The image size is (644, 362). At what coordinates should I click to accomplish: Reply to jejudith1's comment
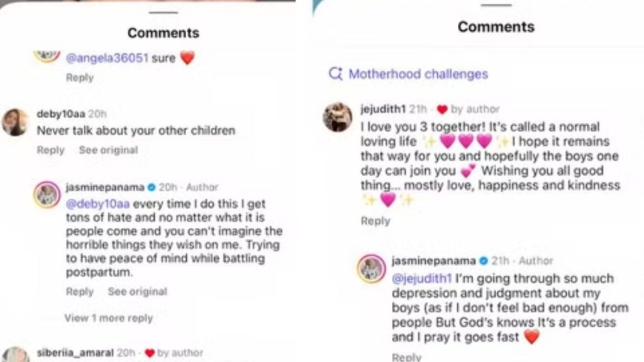375,221
